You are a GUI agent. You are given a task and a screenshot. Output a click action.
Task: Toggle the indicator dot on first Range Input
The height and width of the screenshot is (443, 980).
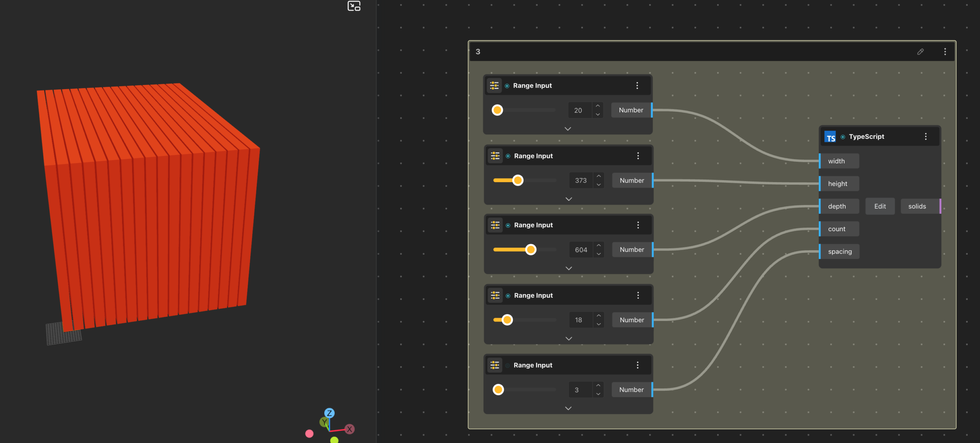tap(507, 86)
